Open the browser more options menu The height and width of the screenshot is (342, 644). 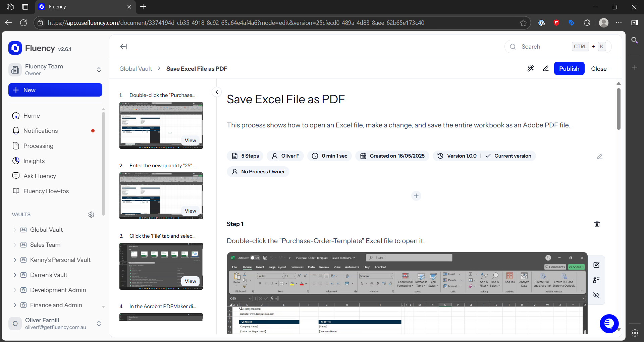point(619,23)
